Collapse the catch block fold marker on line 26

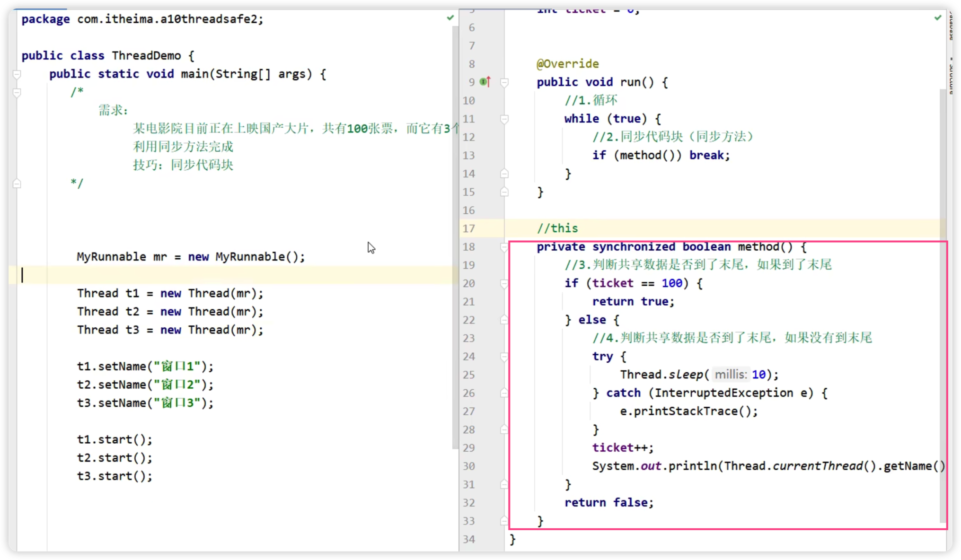[504, 393]
